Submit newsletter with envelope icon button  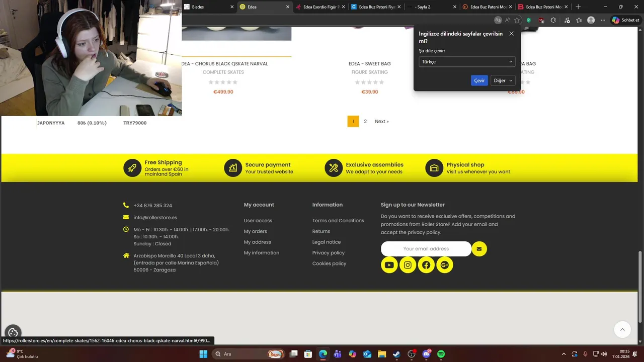click(479, 249)
